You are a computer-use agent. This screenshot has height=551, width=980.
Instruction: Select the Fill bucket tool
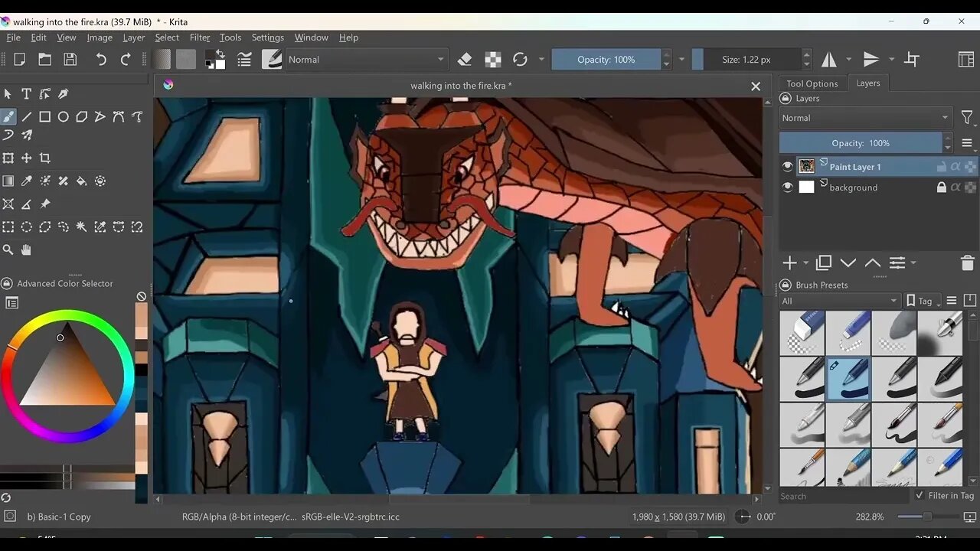point(82,181)
